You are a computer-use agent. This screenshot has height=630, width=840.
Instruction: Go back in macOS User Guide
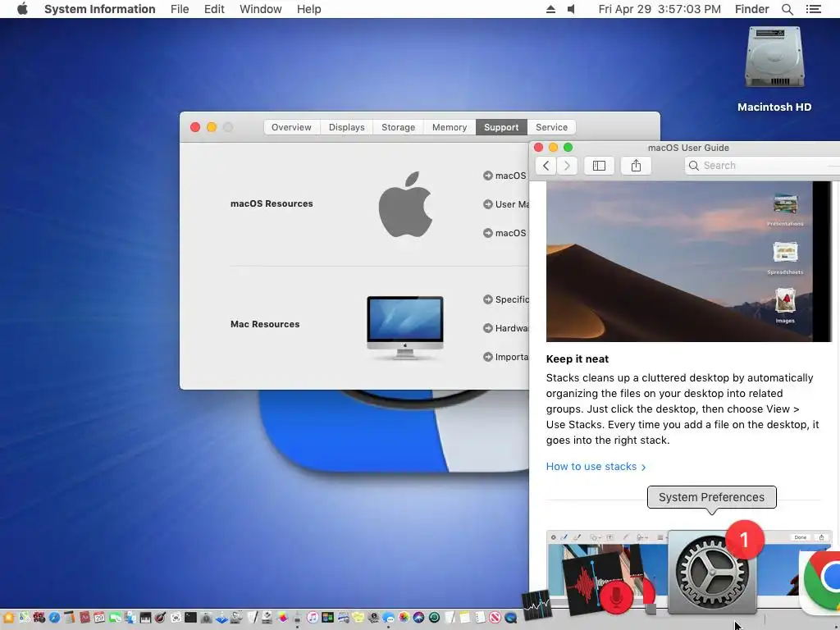[x=546, y=166]
